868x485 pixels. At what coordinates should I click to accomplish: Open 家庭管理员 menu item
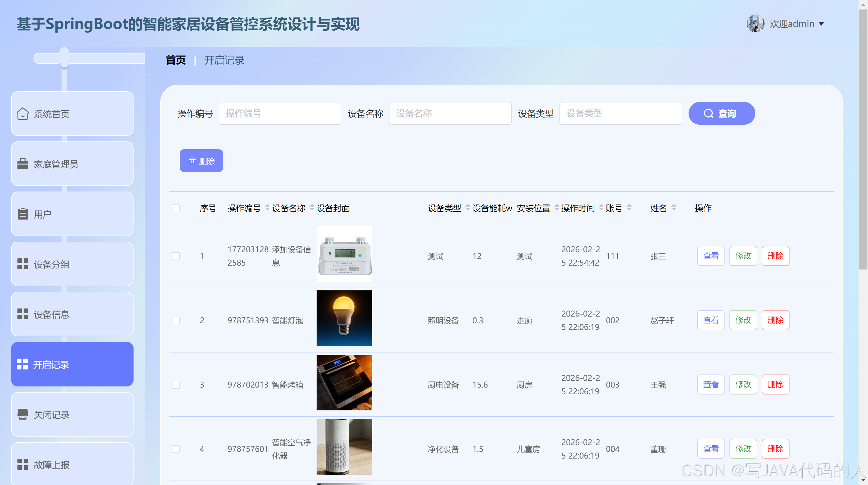pyautogui.click(x=72, y=164)
